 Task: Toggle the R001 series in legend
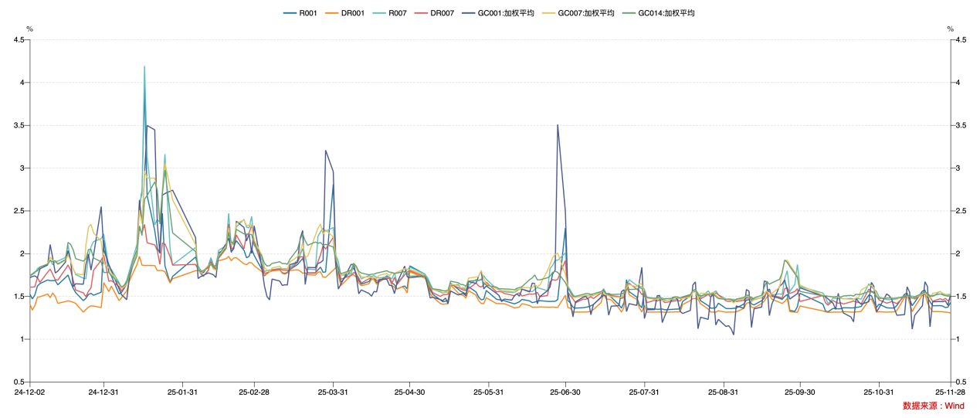(301, 13)
